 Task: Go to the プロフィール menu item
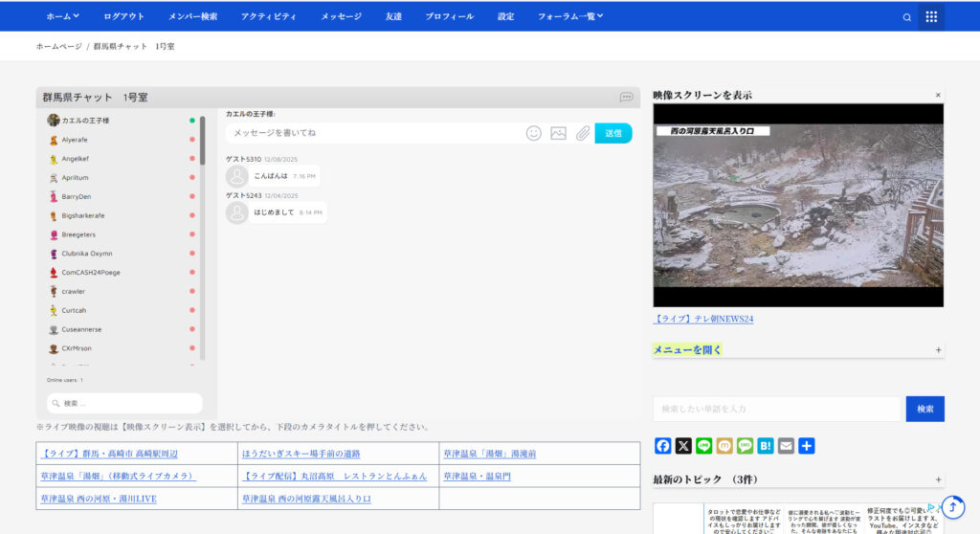pyautogui.click(x=449, y=16)
